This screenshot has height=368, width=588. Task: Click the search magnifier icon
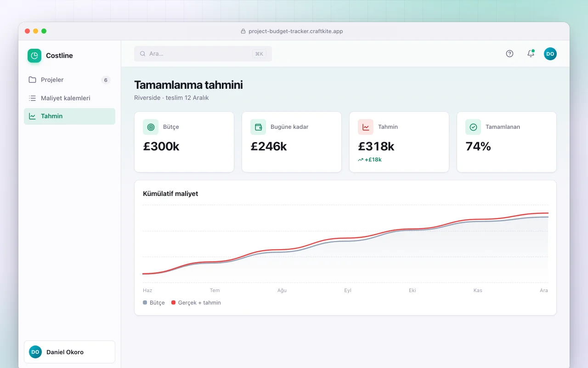[143, 54]
